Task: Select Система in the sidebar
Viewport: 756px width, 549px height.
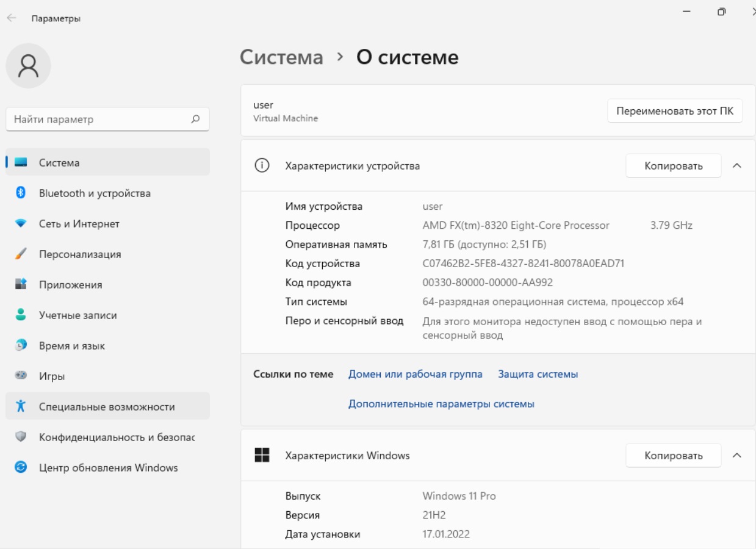Action: 107,162
